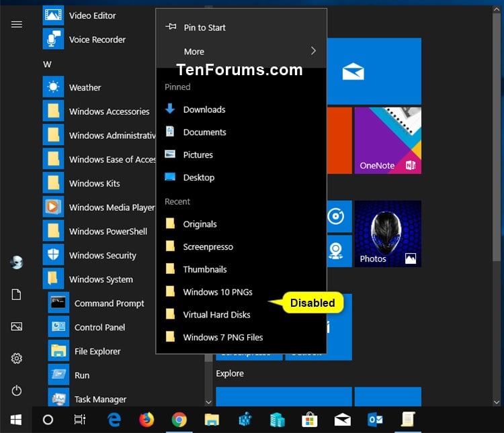The width and height of the screenshot is (504, 433).
Task: Launch Microsoft Edge from the taskbar
Action: click(114, 420)
